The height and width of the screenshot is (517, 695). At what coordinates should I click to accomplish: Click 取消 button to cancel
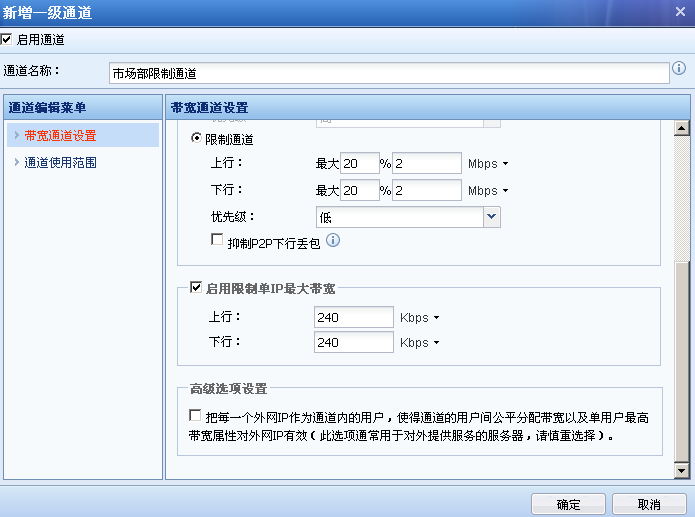(x=649, y=503)
